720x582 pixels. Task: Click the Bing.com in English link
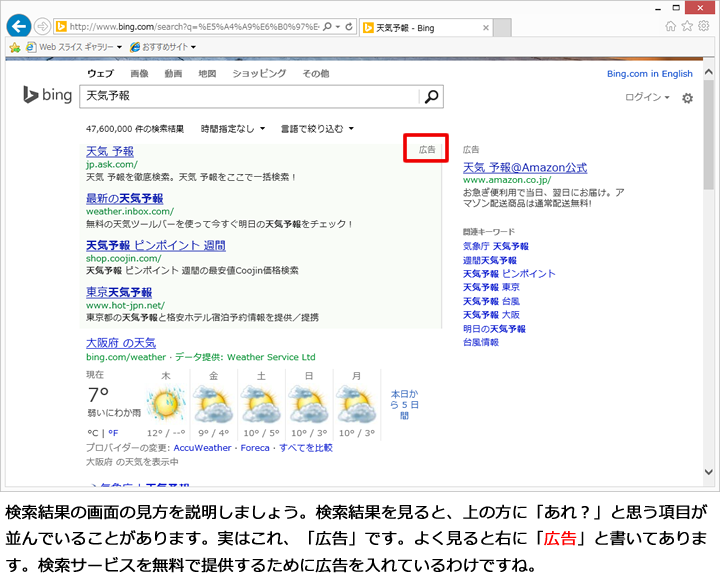click(x=650, y=73)
